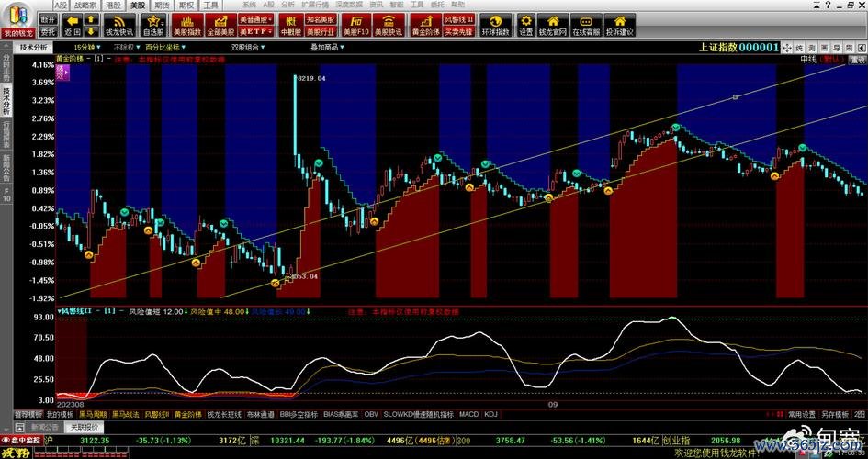Expand the 不除权 adjustment dropdown

coord(126,48)
